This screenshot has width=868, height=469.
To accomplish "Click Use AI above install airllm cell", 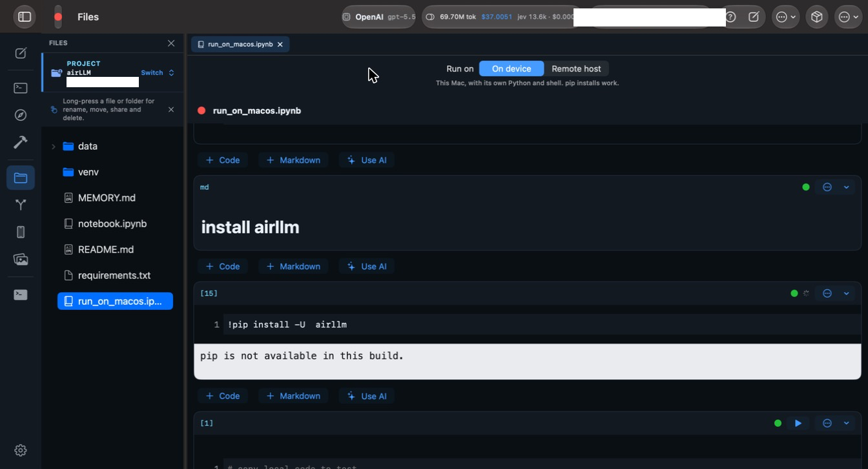I will pyautogui.click(x=367, y=160).
